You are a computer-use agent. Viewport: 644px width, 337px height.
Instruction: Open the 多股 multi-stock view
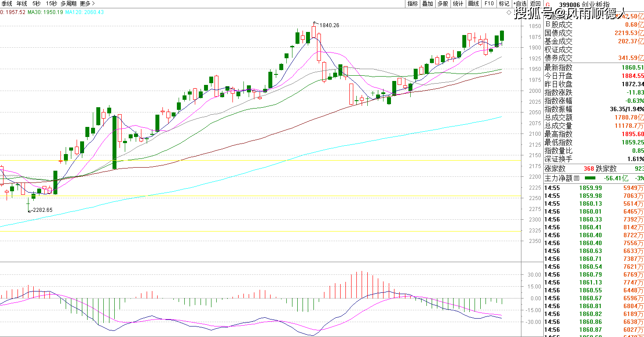443,4
